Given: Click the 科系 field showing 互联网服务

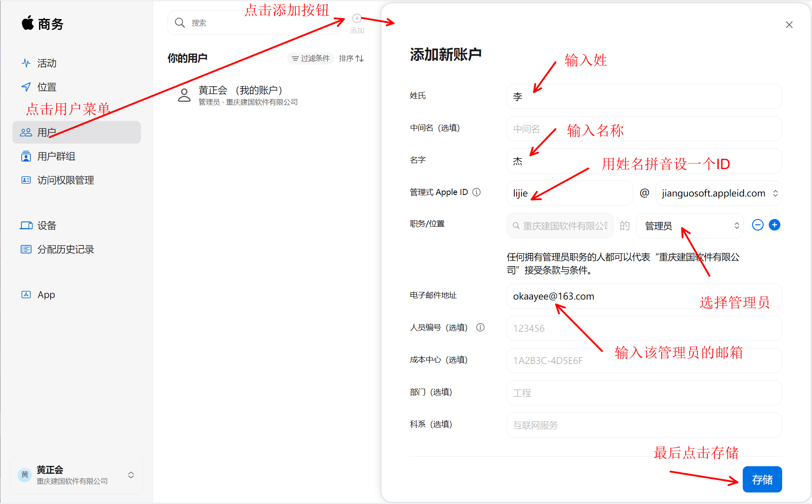Looking at the screenshot, I should 644,425.
